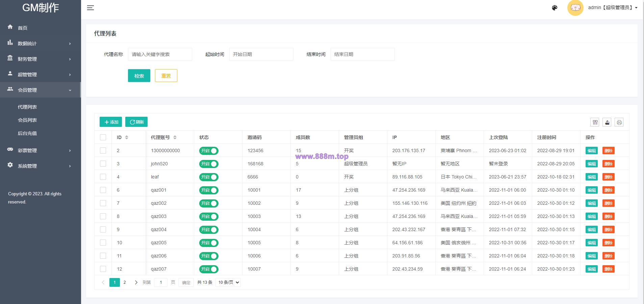The height and width of the screenshot is (304, 644).
Task: Click the bank icon for 财务管理
Action: (x=10, y=58)
